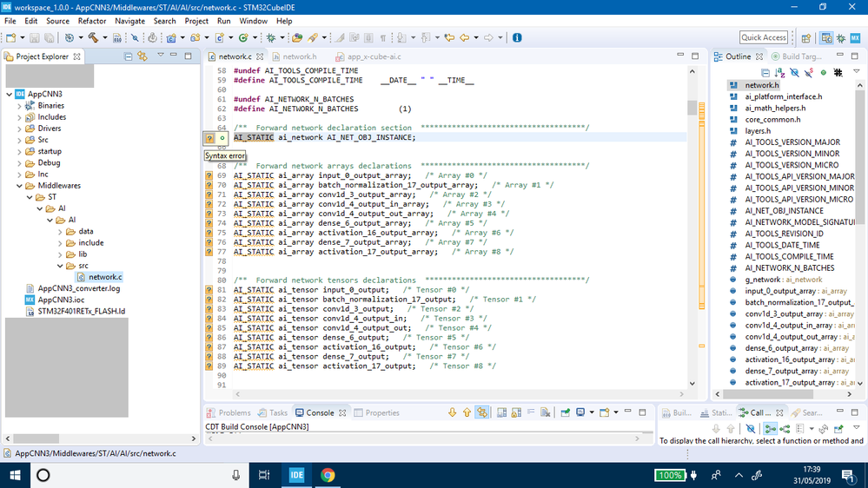
Task: Sort Outline items alphabetically
Action: click(x=780, y=72)
